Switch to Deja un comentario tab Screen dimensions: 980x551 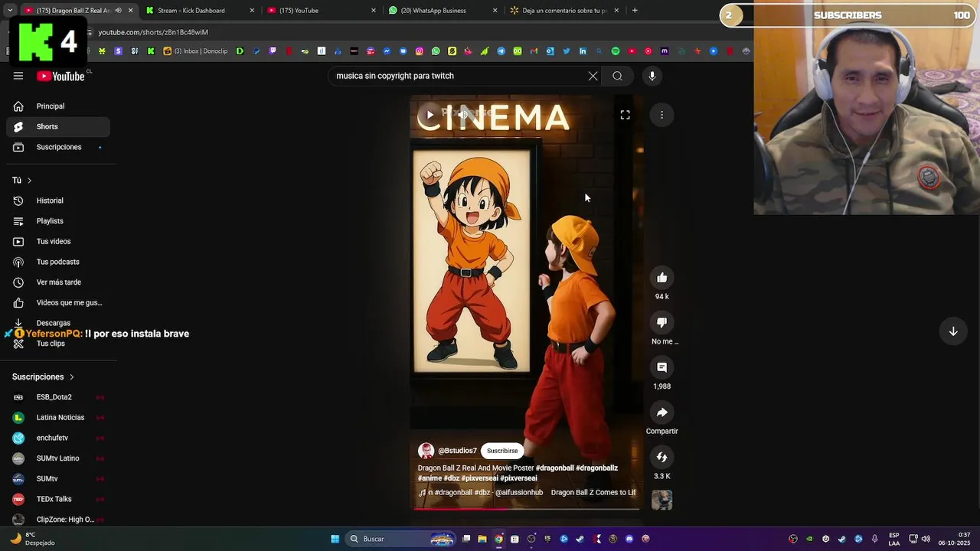click(565, 11)
